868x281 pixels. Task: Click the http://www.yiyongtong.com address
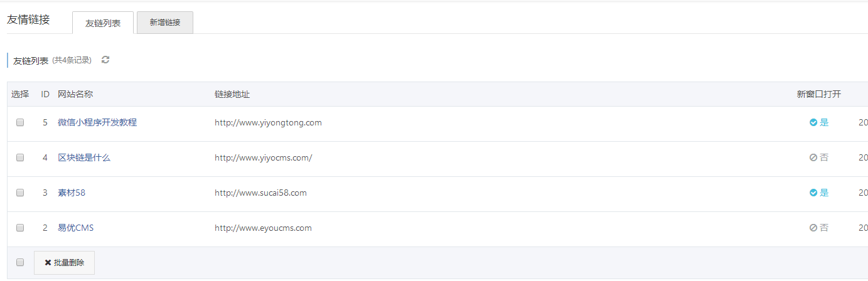point(268,123)
